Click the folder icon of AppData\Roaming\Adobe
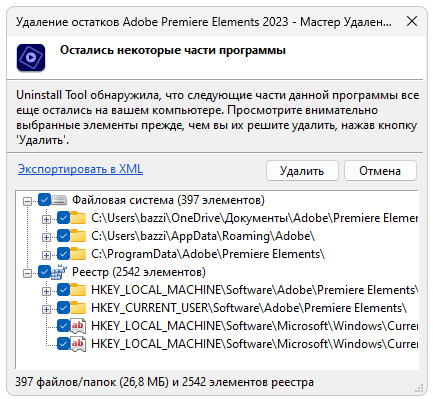 pos(78,236)
